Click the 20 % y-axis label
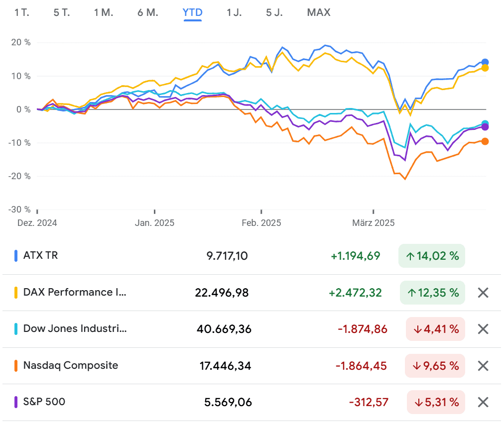This screenshot has height=426, width=504. [21, 42]
